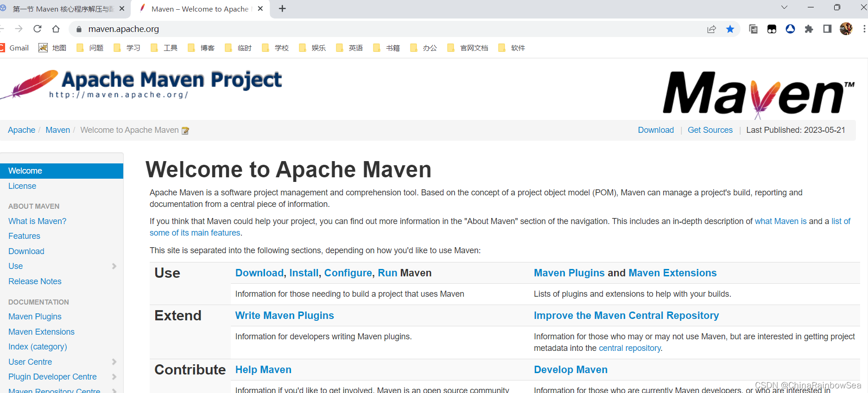Open the 博客 bookmark folder
The height and width of the screenshot is (393, 868).
tap(201, 48)
